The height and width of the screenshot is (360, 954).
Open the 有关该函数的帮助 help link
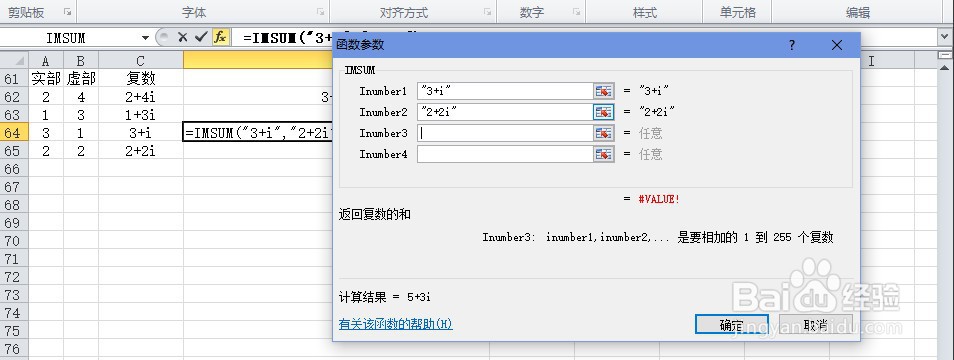(395, 324)
